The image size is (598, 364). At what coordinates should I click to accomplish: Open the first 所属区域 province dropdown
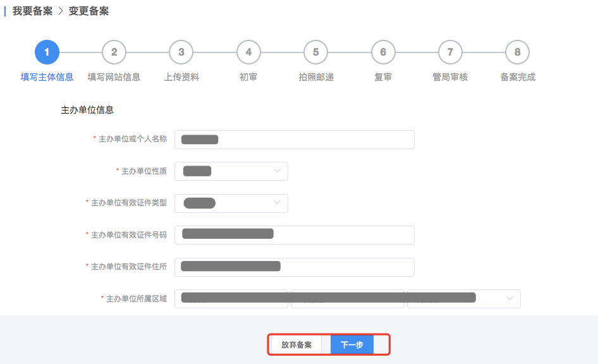(x=231, y=299)
